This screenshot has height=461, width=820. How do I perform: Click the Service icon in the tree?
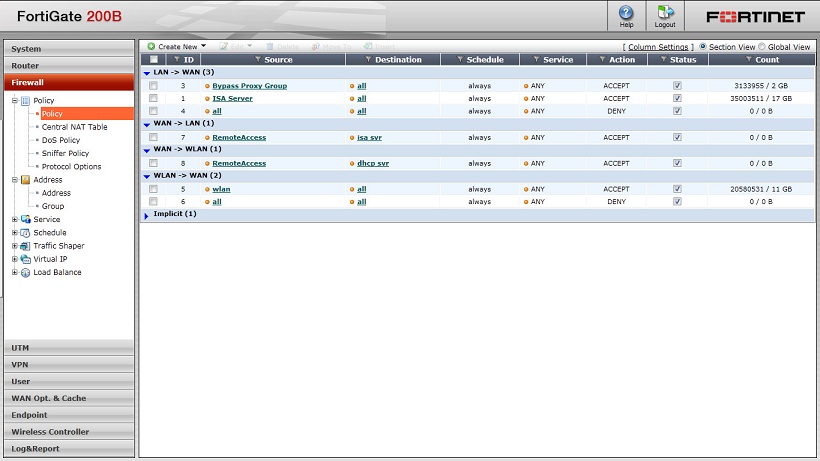(x=25, y=220)
